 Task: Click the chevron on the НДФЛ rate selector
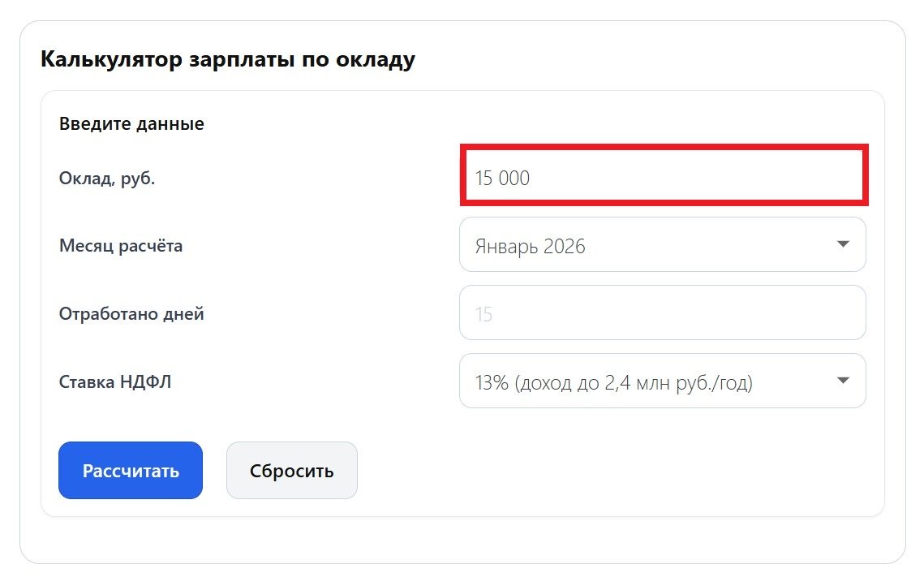(x=843, y=380)
